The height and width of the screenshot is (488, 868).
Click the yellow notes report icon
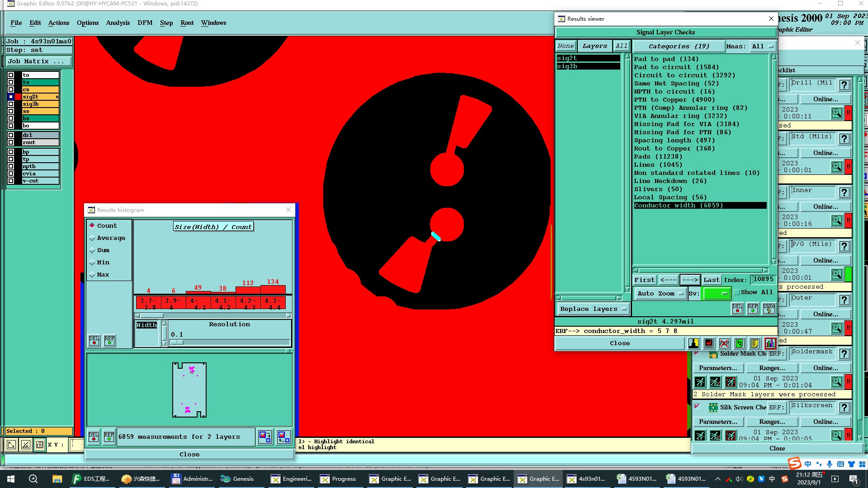(x=754, y=343)
